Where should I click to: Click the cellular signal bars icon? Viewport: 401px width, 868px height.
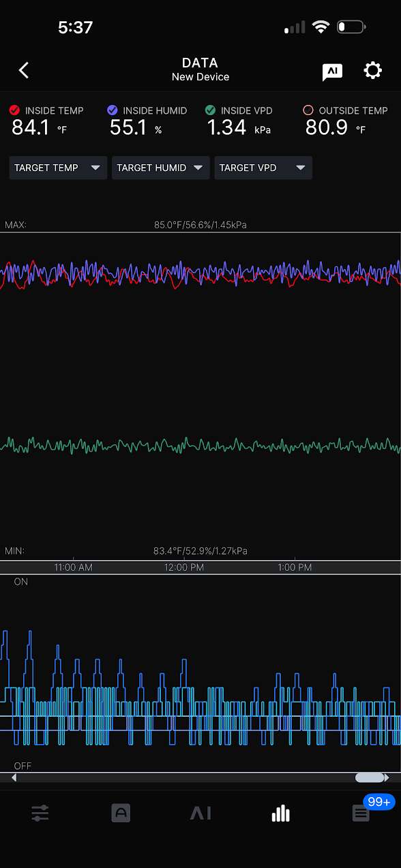(295, 28)
